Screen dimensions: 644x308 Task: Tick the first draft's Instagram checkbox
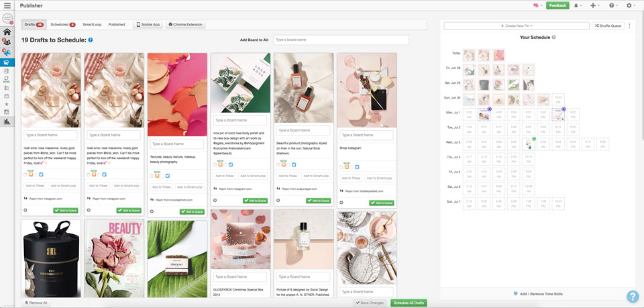[25, 174]
